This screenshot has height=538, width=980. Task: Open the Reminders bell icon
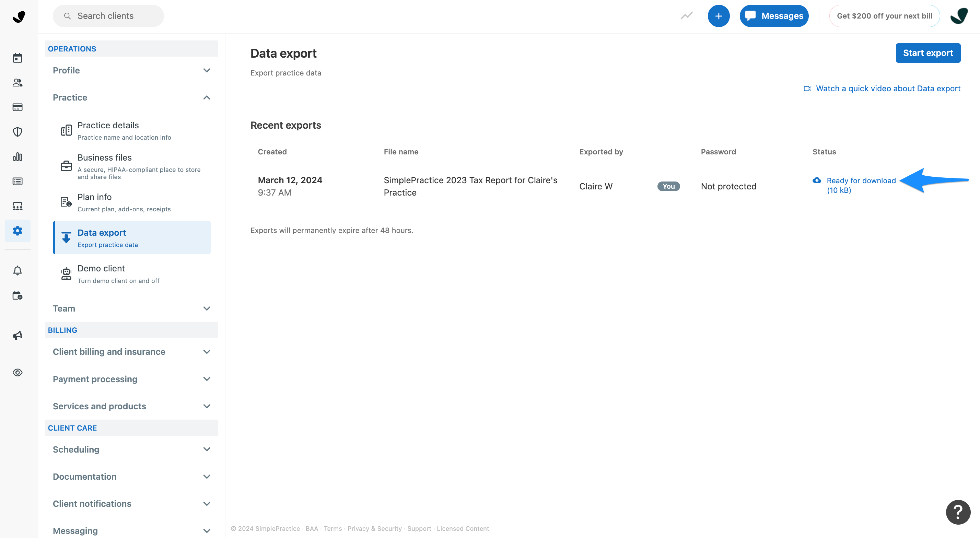[17, 270]
